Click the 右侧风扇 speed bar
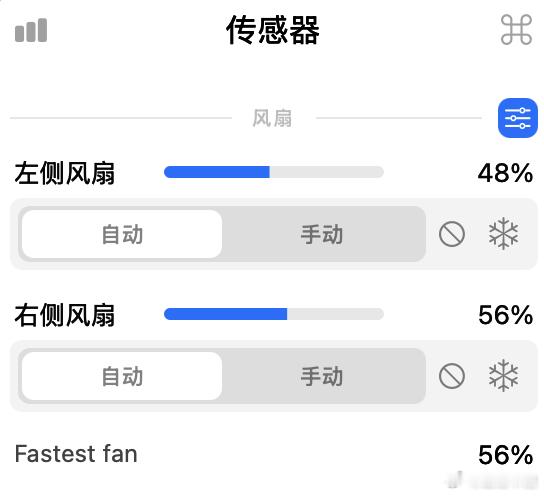Viewport: 544px width, 496px height. click(x=274, y=314)
